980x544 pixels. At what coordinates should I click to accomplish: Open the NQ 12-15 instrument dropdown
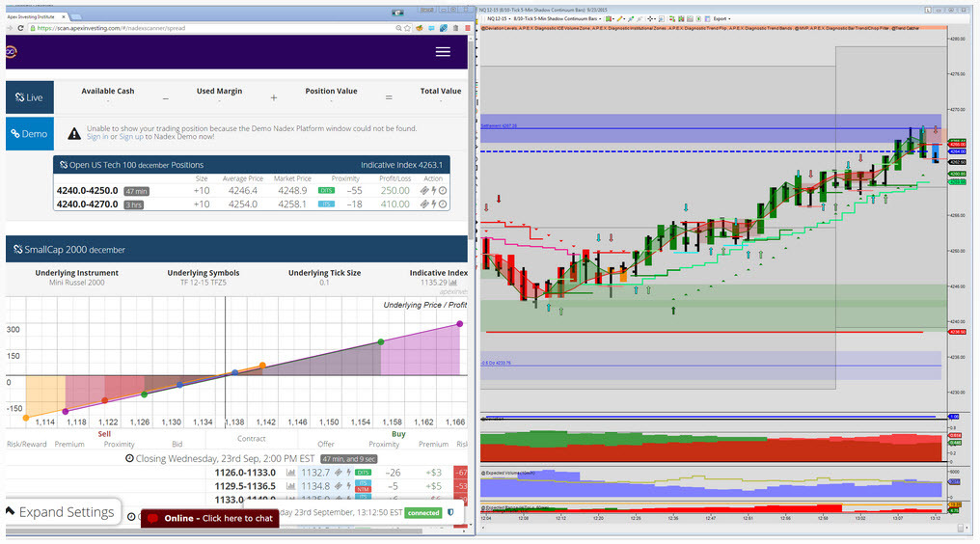click(x=499, y=18)
